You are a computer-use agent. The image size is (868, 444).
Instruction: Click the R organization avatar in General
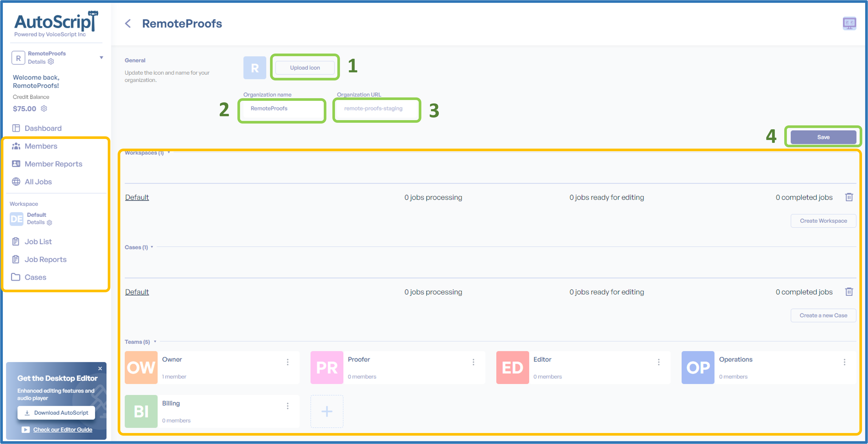coord(255,68)
